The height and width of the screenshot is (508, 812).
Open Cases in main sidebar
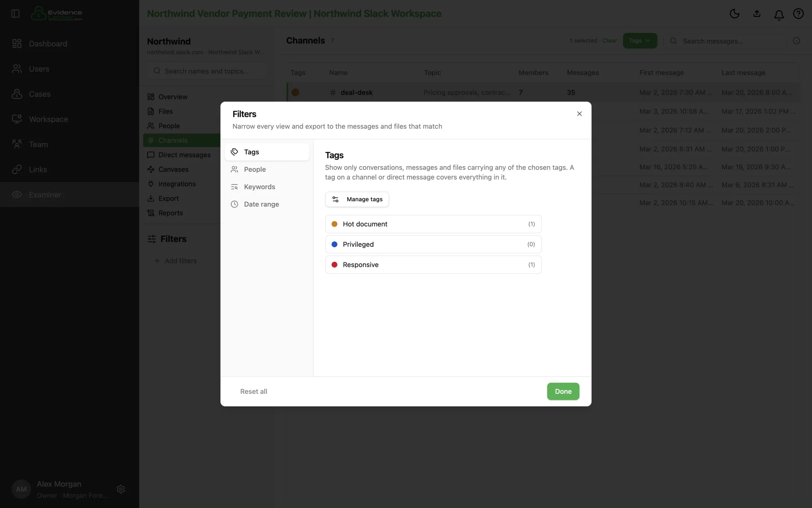point(69,94)
